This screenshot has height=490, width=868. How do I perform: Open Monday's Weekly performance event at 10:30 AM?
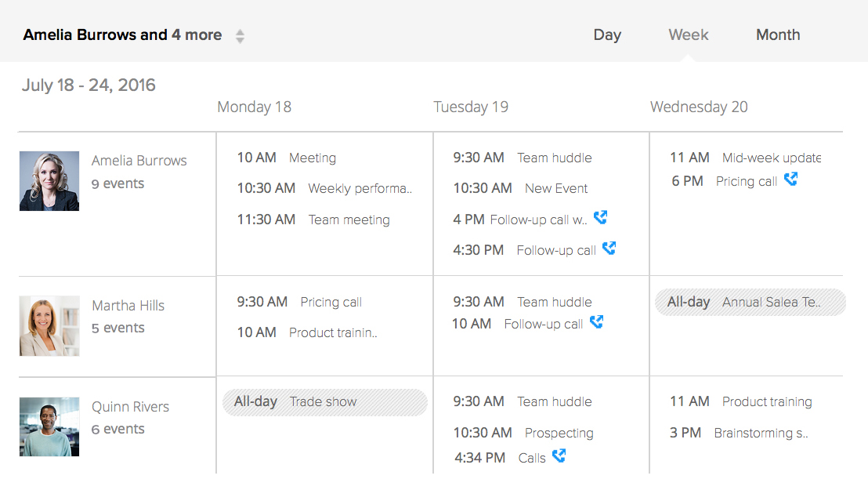[360, 189]
